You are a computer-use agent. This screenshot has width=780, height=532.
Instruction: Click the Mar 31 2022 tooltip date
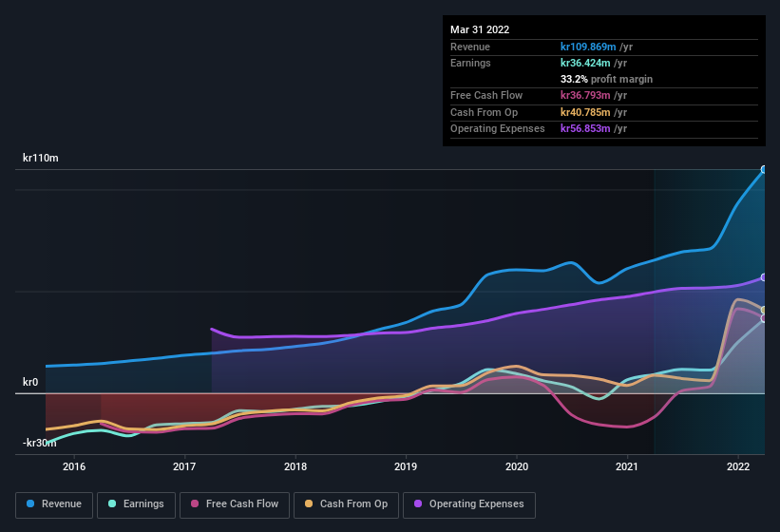[480, 29]
